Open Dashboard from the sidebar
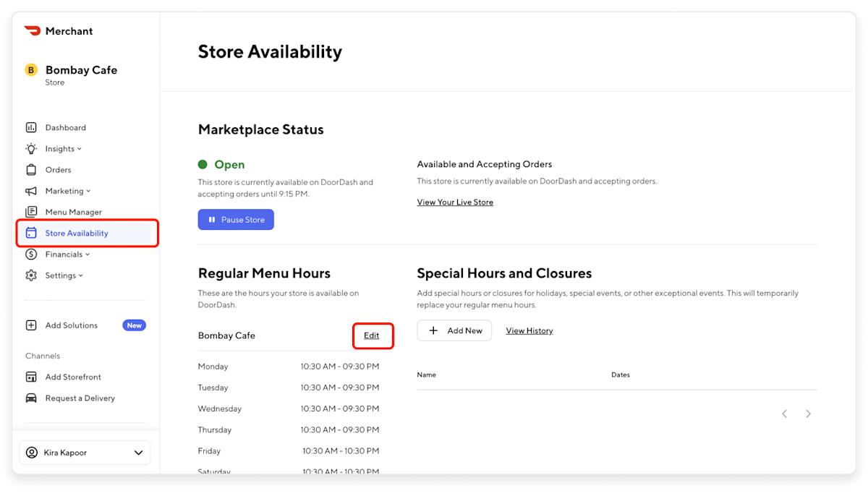This screenshot has height=496, width=868. click(65, 127)
